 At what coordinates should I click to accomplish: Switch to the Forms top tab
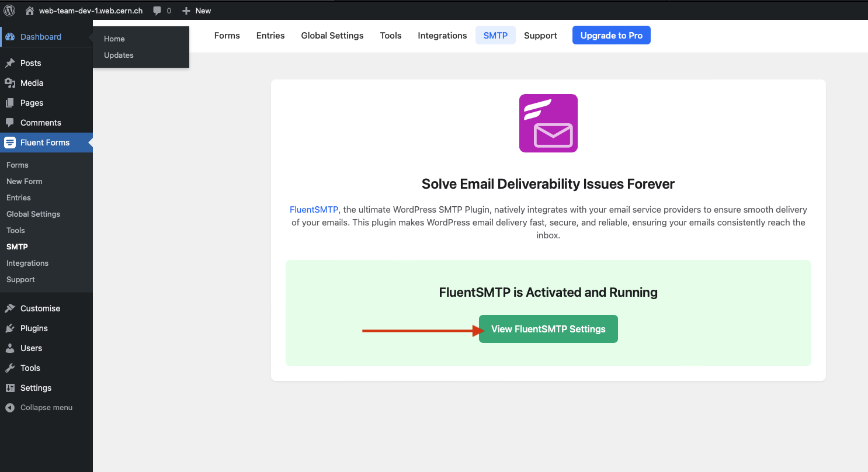point(227,36)
